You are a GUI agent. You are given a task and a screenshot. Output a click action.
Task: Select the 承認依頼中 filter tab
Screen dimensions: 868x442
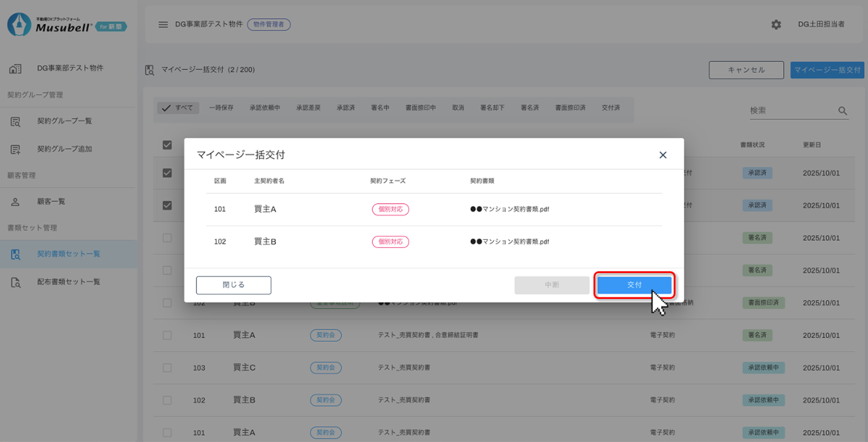point(265,108)
